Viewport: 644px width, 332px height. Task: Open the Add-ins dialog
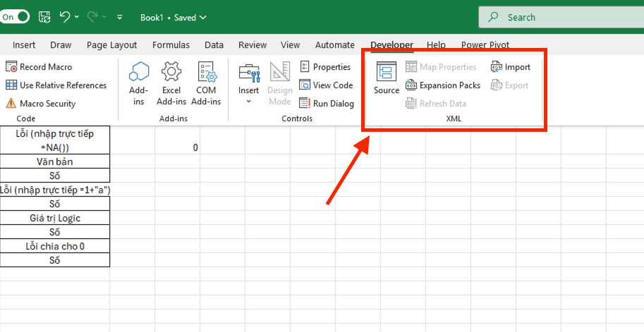pyautogui.click(x=139, y=83)
